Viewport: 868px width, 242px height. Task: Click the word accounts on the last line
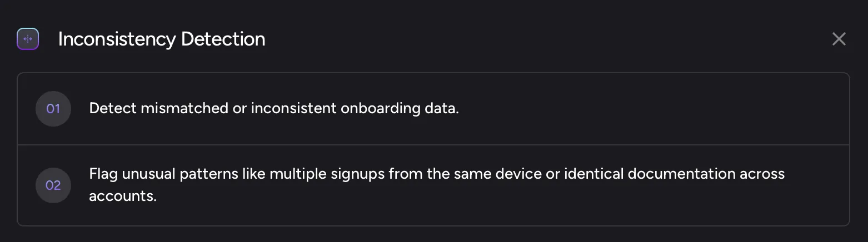123,196
